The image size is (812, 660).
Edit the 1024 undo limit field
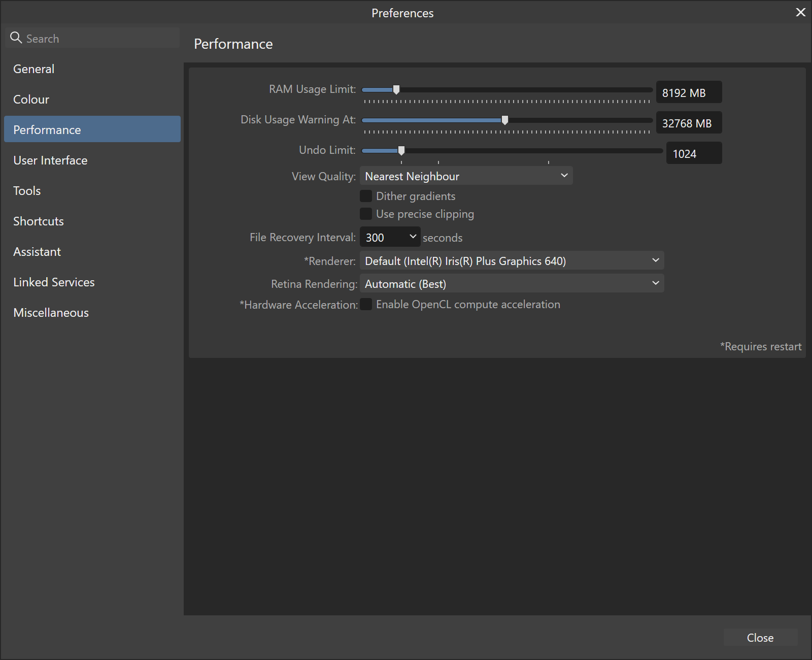click(694, 153)
